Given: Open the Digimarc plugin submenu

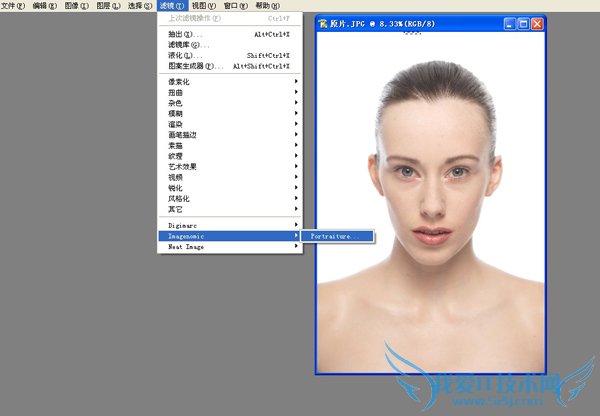Looking at the screenshot, I should pyautogui.click(x=230, y=225).
